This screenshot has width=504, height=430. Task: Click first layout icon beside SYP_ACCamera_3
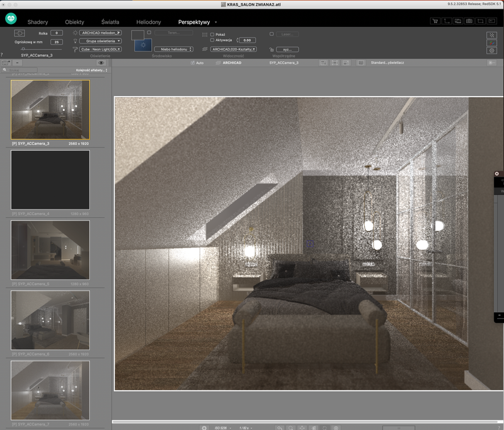[x=323, y=62]
